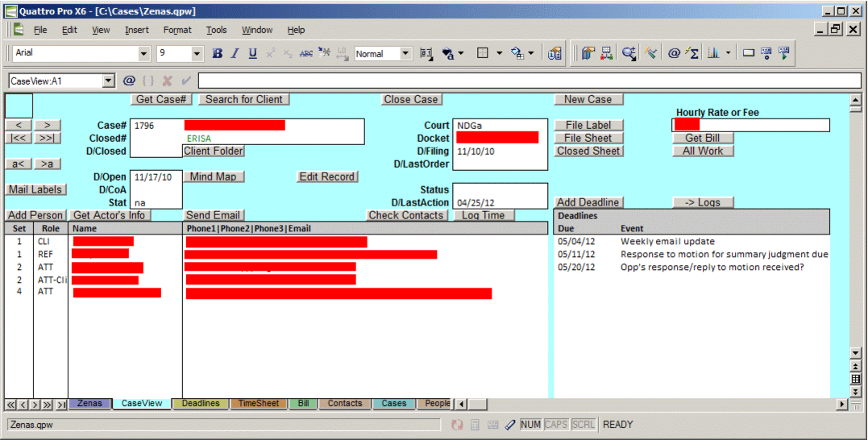Viewport: 868px width, 440px height.
Task: Click the QuickSum sigma icon
Action: coord(692,53)
